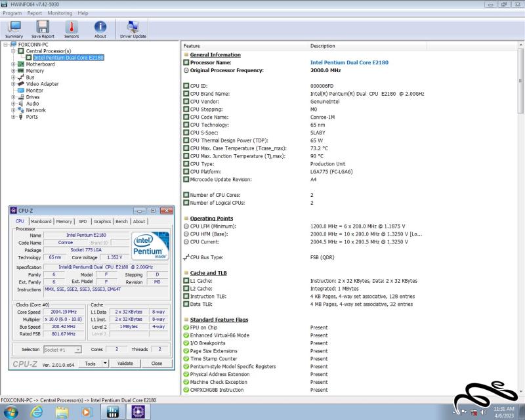The height and width of the screenshot is (420, 525).
Task: Open Windows Explorer folder on taskbar
Action: click(x=62, y=412)
